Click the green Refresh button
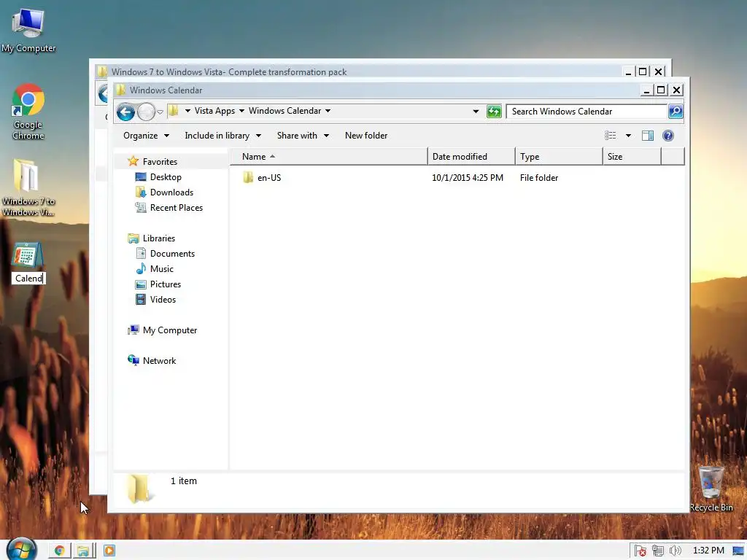The height and width of the screenshot is (560, 747). point(494,112)
